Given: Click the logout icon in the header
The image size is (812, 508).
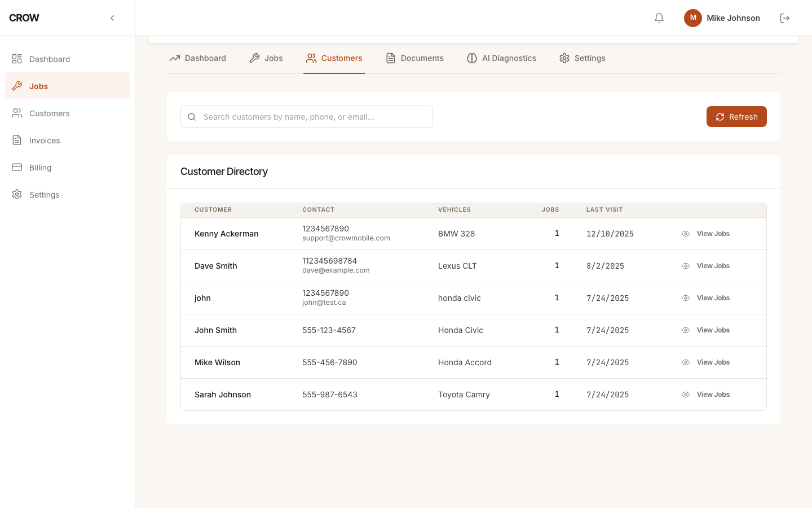Looking at the screenshot, I should pos(785,18).
